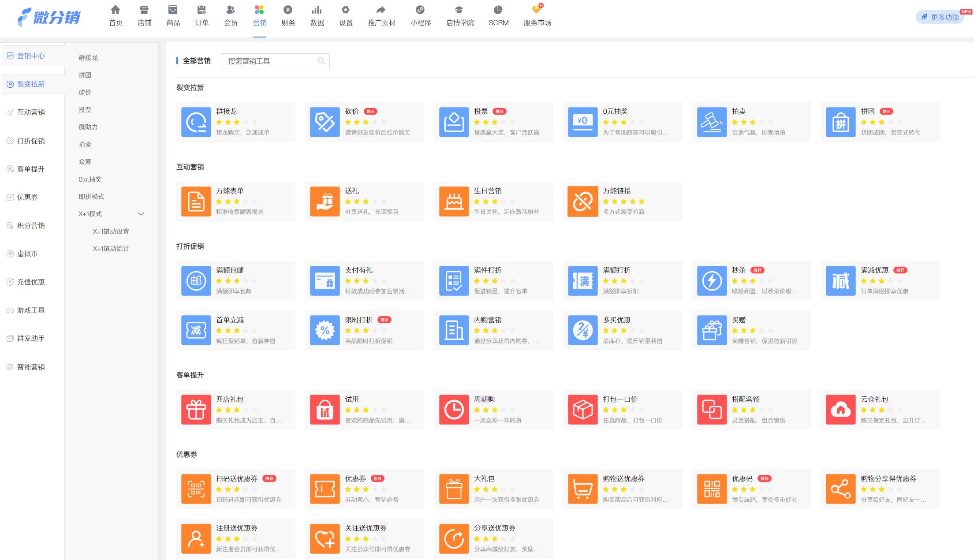
Task: Open the X+1链动设置 submenu item
Action: click(x=111, y=231)
